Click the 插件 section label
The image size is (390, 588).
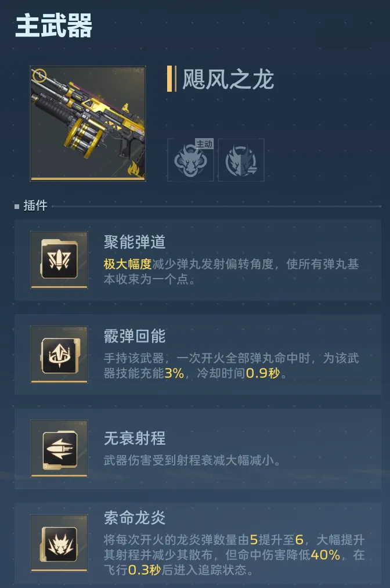(x=35, y=205)
